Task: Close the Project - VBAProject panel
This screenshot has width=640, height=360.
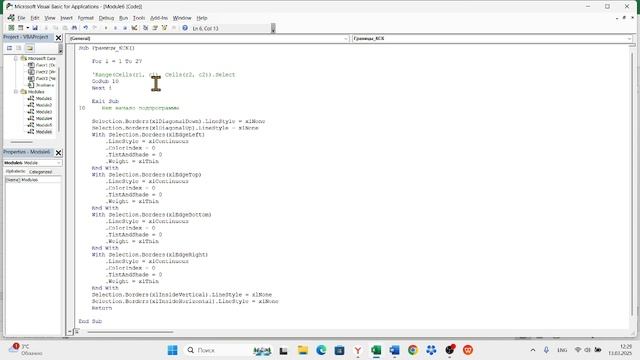Action: coord(58,38)
